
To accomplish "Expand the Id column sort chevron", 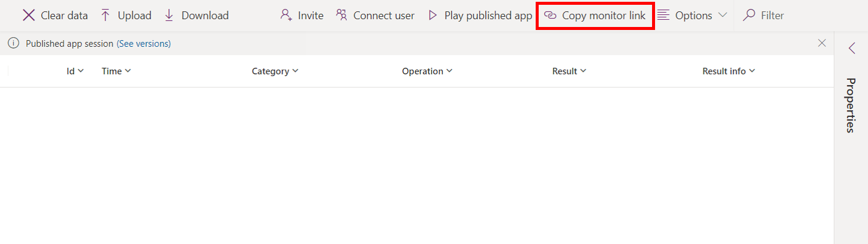I will (x=81, y=71).
